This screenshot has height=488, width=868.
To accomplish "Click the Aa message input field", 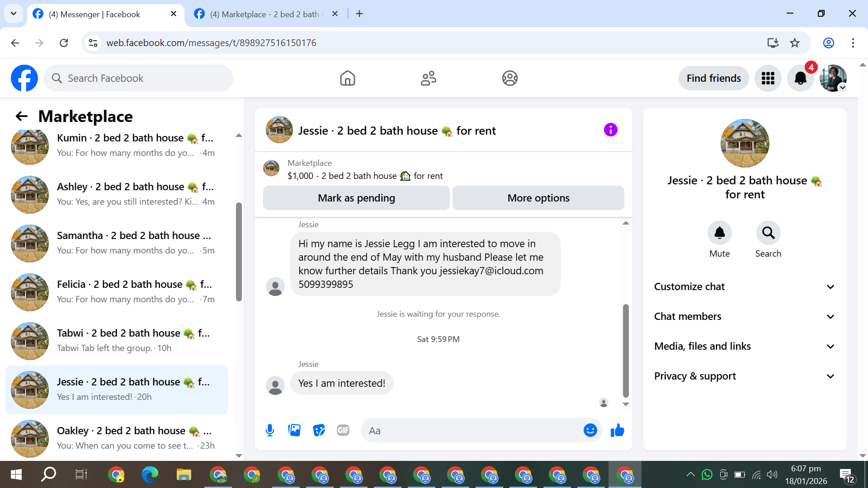I will tap(472, 430).
